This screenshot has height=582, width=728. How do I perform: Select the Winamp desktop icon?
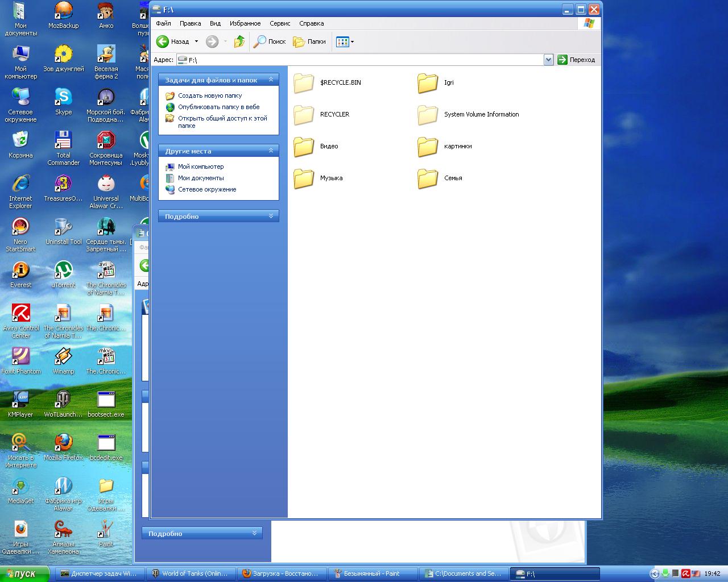63,357
